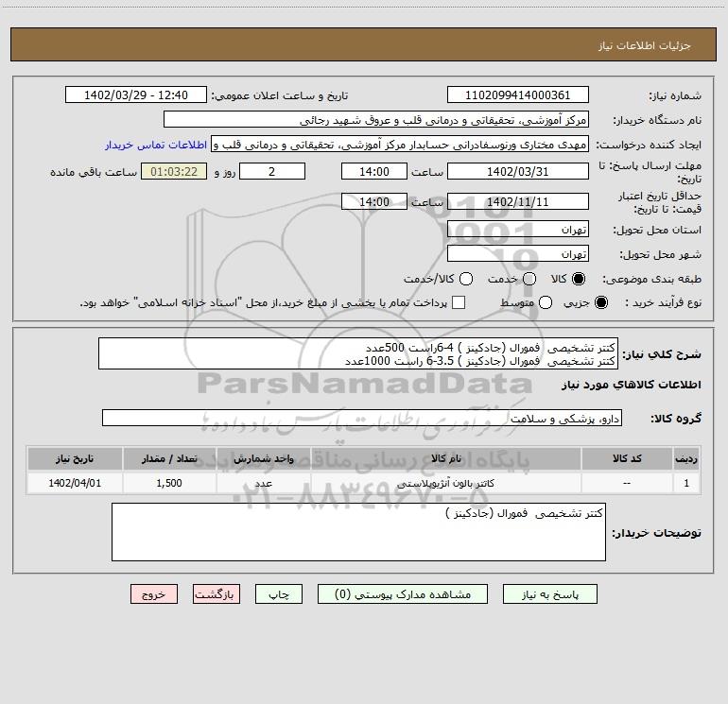The width and height of the screenshot is (728, 704).
Task: Select the خدمت radio button
Action: (x=529, y=279)
